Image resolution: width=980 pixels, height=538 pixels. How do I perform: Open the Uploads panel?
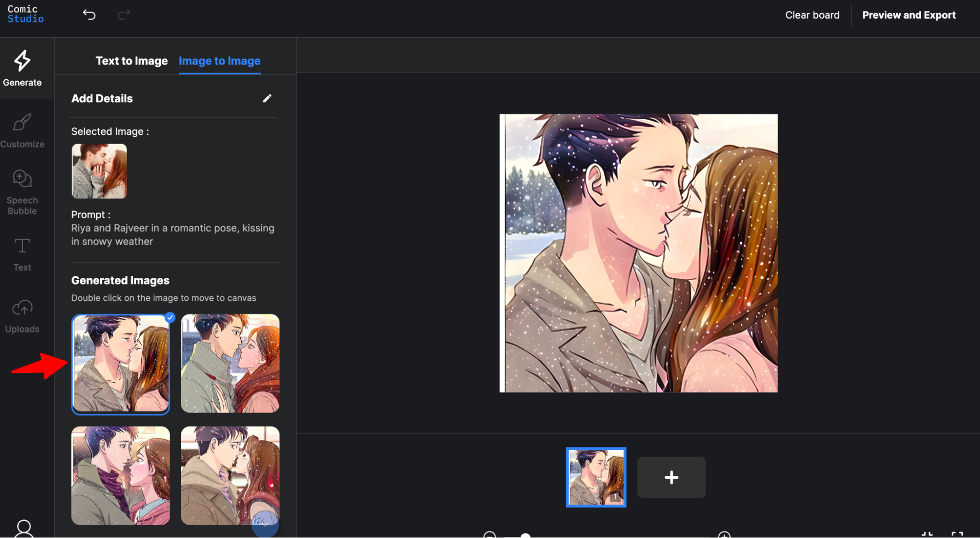point(22,317)
